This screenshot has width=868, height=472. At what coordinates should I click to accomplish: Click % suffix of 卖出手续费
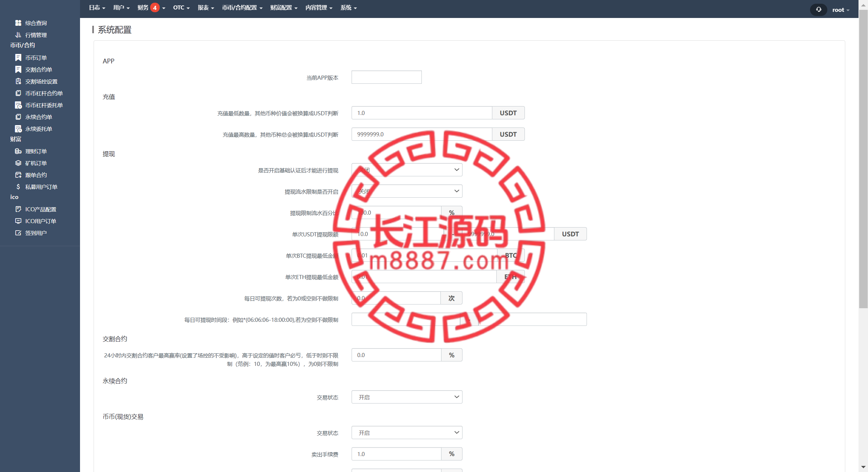point(452,454)
